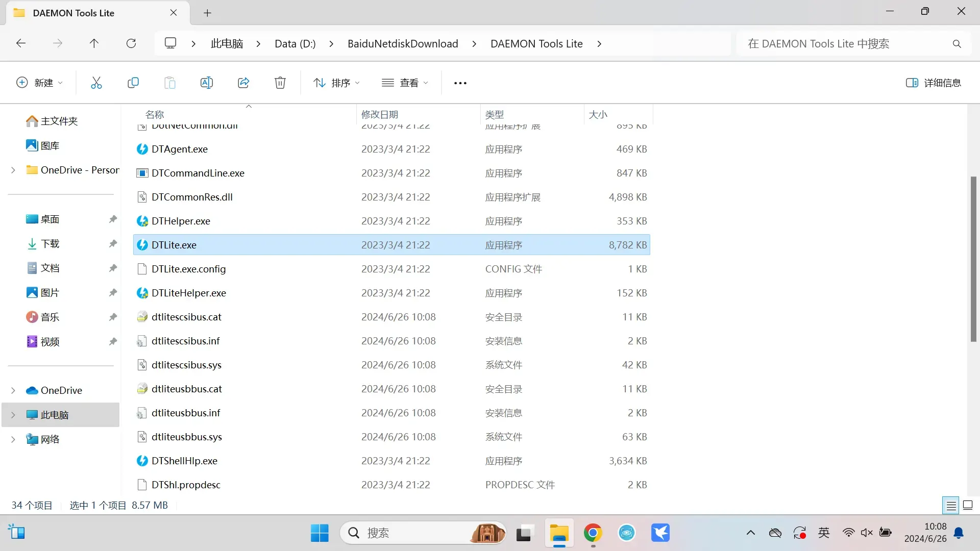Viewport: 980px width, 551px height.
Task: Select the DTLiteHelper.exe file
Action: pyautogui.click(x=391, y=293)
